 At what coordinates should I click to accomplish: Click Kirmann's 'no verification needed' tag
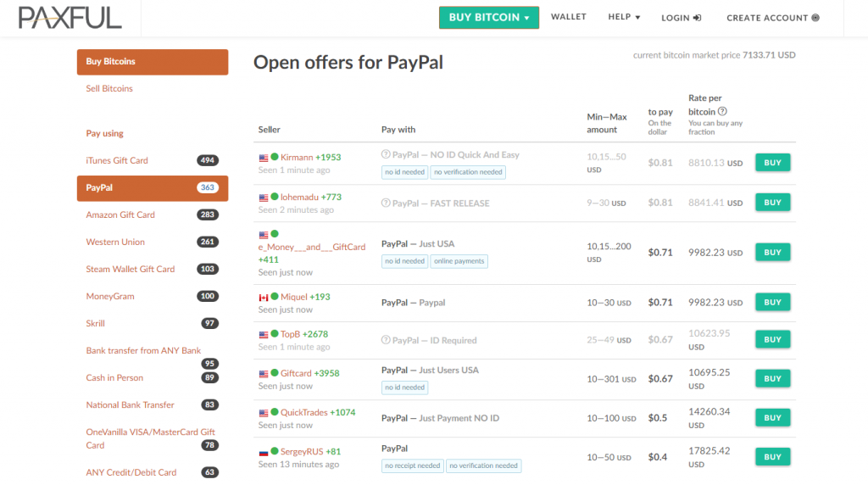[x=468, y=172]
